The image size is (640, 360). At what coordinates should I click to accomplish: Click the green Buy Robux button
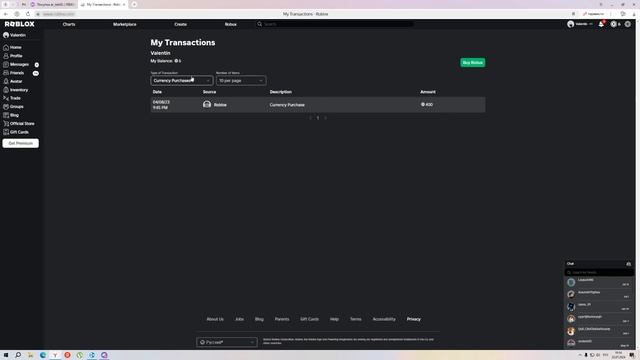[473, 62]
